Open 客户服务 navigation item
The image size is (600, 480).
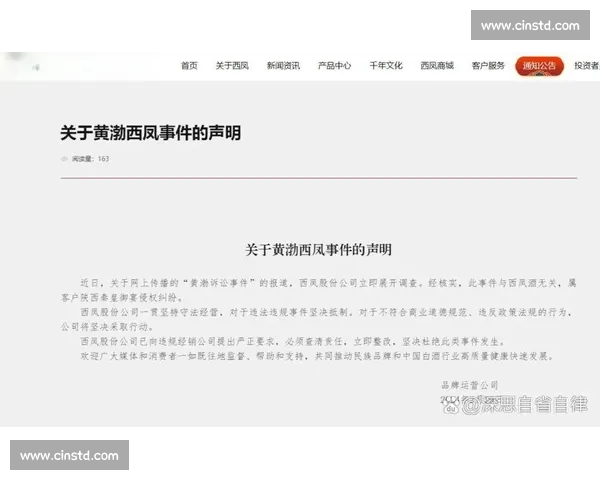(x=488, y=66)
